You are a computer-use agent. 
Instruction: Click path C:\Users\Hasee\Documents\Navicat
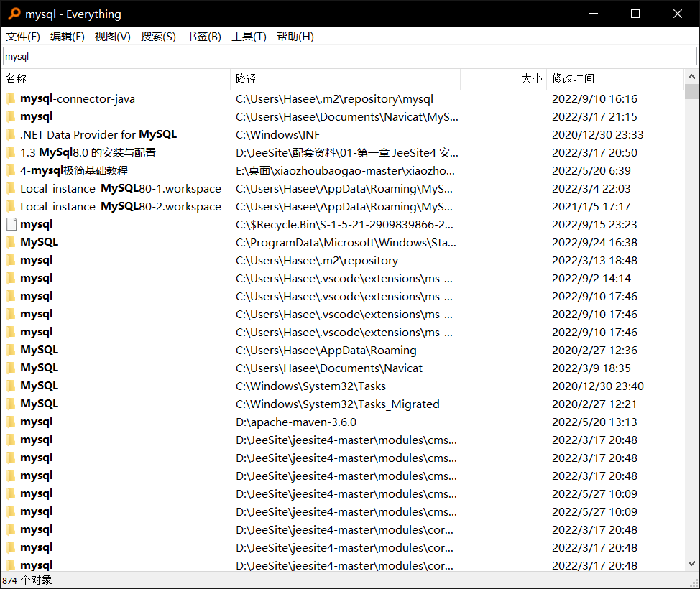coord(329,368)
